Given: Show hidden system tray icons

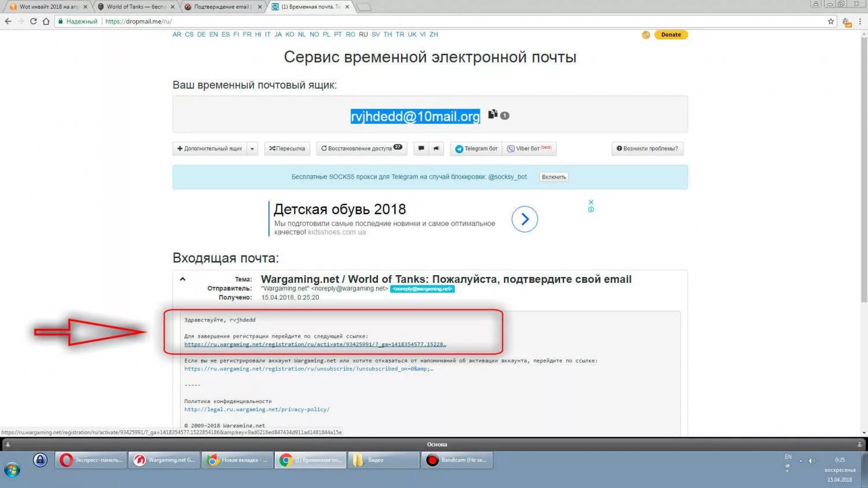Looking at the screenshot, I should (x=801, y=461).
